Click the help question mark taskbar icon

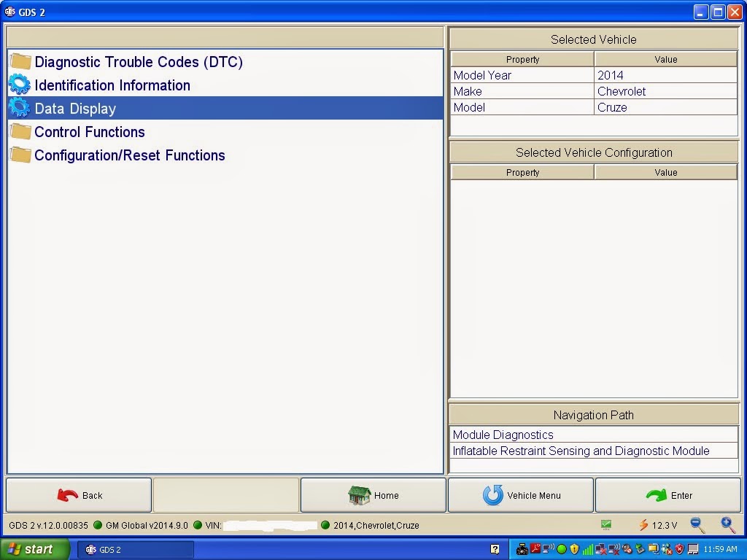point(495,550)
